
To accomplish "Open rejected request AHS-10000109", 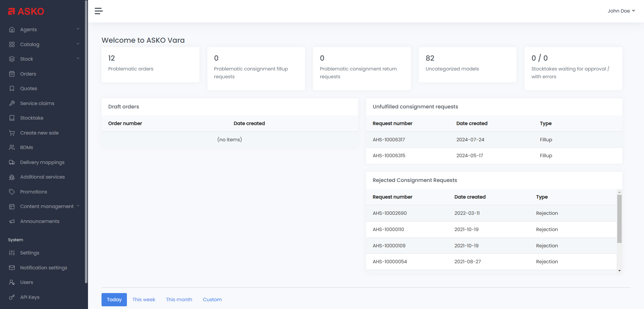I will [x=389, y=246].
